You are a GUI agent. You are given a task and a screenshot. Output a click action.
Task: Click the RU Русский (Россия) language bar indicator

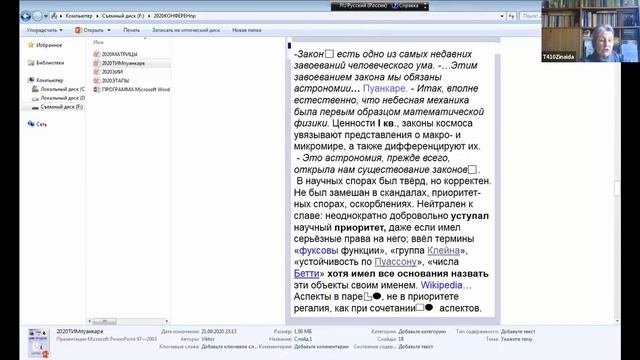(363, 6)
